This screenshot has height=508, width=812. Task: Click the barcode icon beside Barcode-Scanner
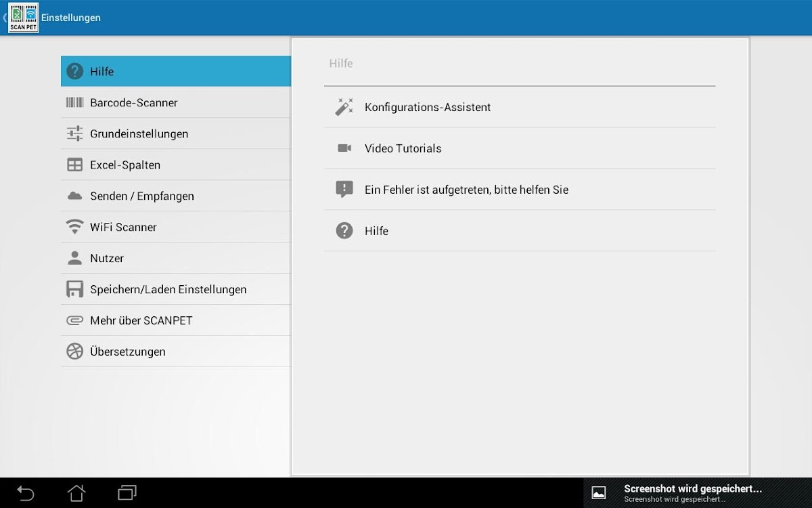[x=74, y=103]
